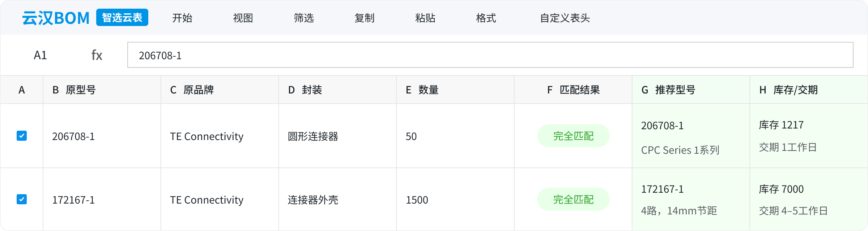Select column header B 原型号
The height and width of the screenshot is (231, 868).
(102, 90)
